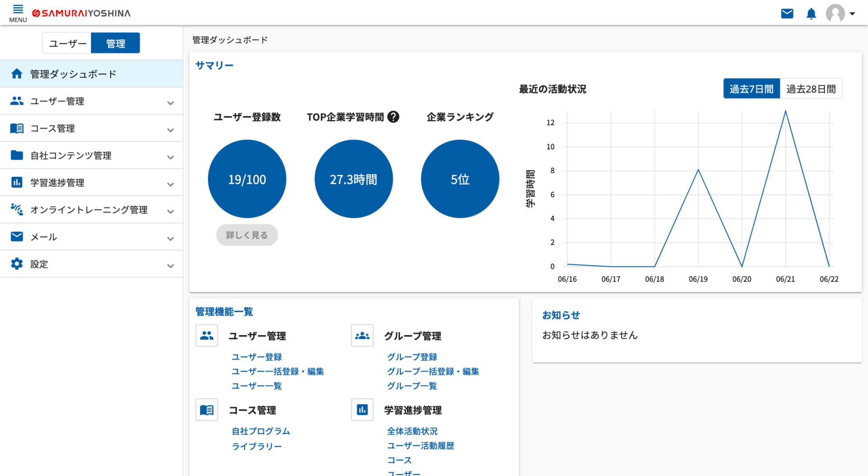Open the グループ登録 link

tap(412, 357)
